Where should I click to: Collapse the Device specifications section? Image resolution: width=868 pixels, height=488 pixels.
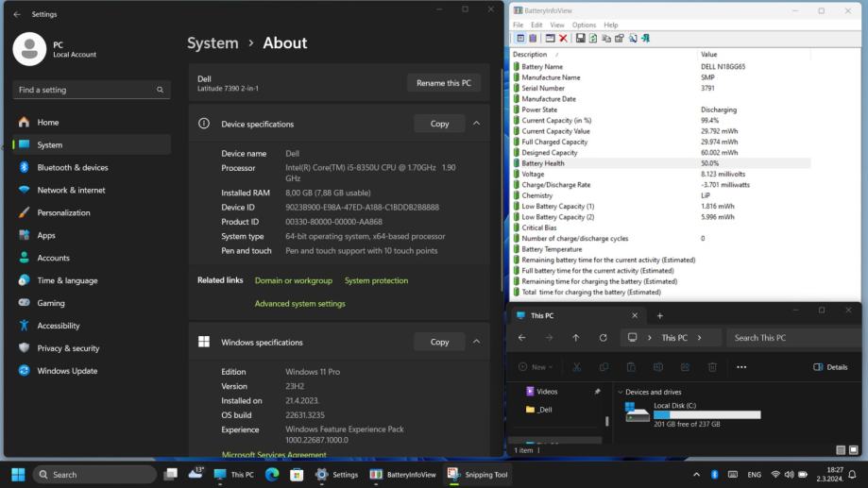tap(476, 124)
